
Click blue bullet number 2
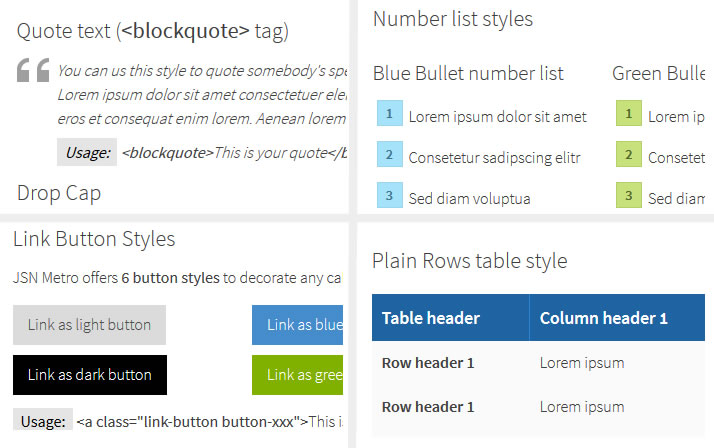tap(389, 154)
